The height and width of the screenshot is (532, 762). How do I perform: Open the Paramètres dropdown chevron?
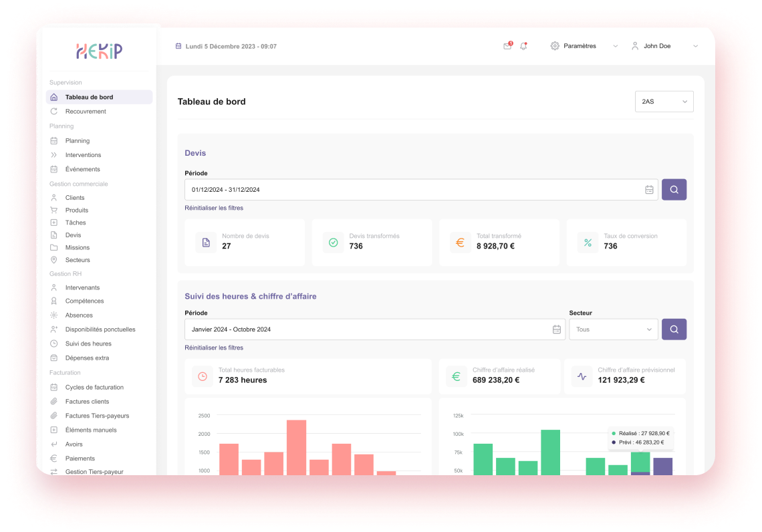pyautogui.click(x=616, y=46)
